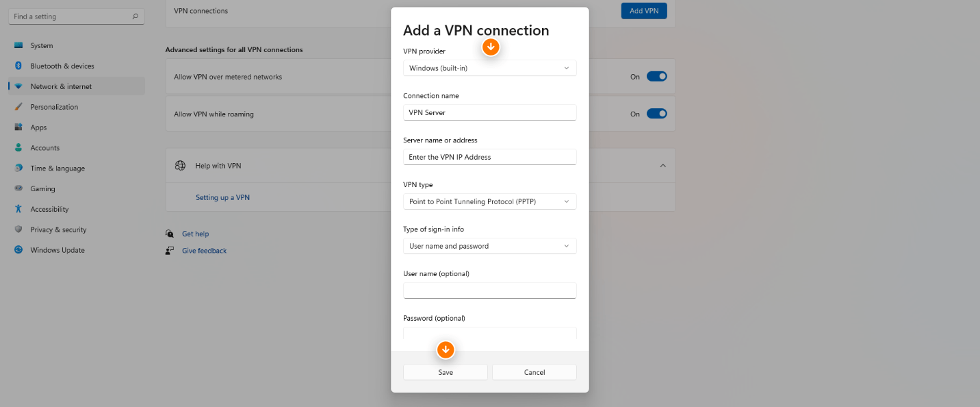
Task: Click the Server name or address field
Action: coord(489,157)
